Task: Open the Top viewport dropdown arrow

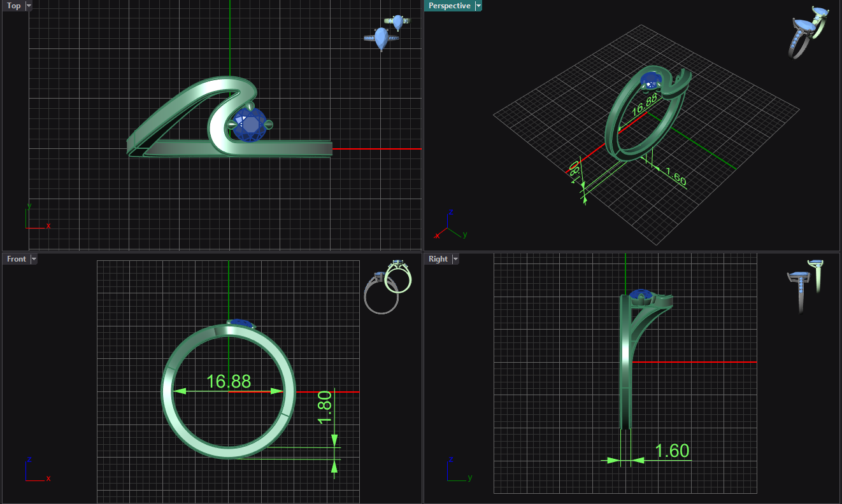Action: (29, 6)
